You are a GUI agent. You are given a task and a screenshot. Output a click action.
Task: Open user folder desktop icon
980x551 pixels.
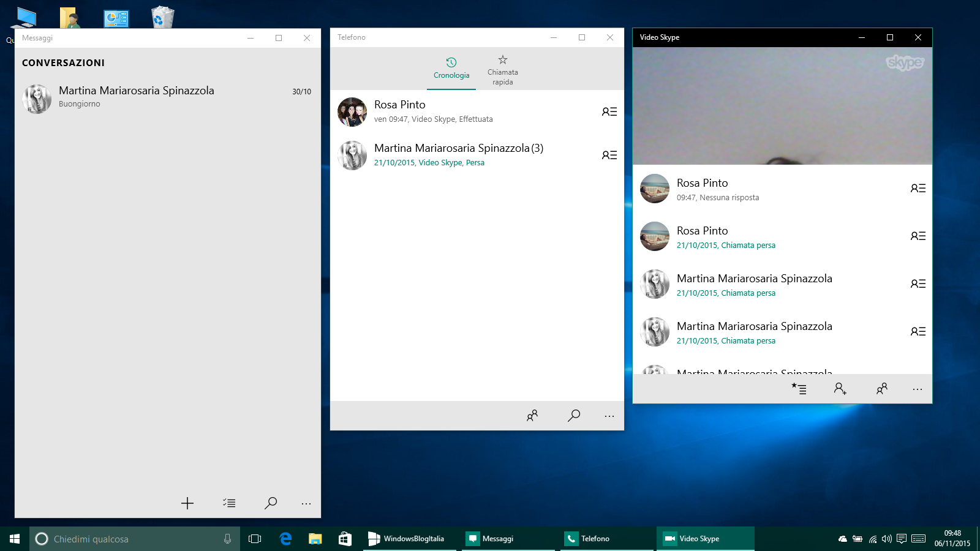(x=71, y=17)
